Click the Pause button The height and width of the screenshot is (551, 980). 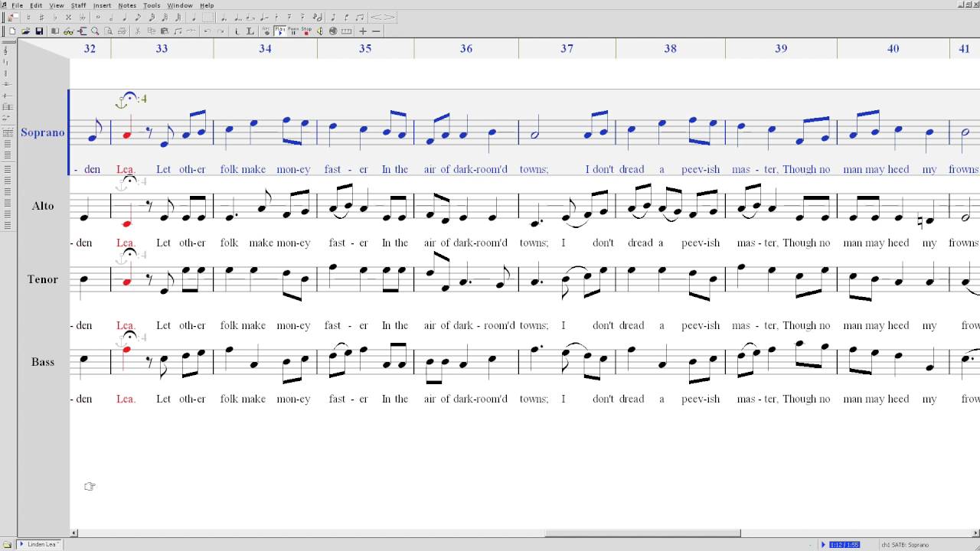coord(292,31)
